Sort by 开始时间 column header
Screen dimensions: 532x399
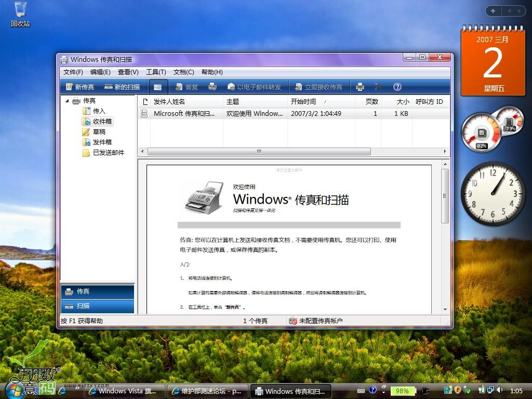[321, 101]
